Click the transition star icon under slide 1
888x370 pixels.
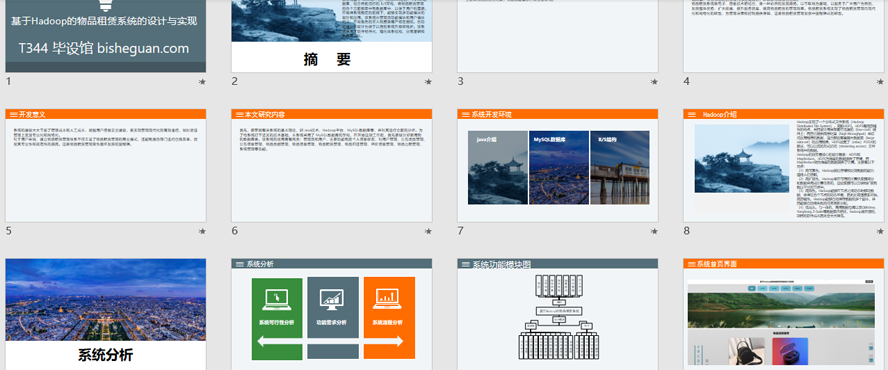tap(202, 82)
